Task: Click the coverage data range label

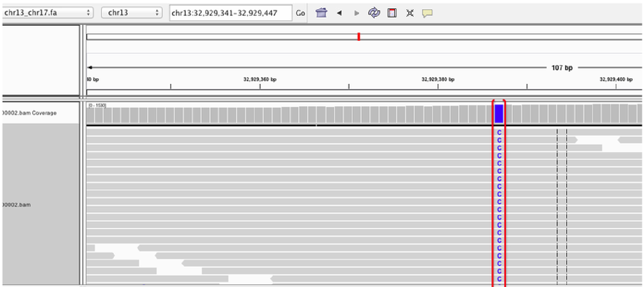Action: (x=96, y=105)
